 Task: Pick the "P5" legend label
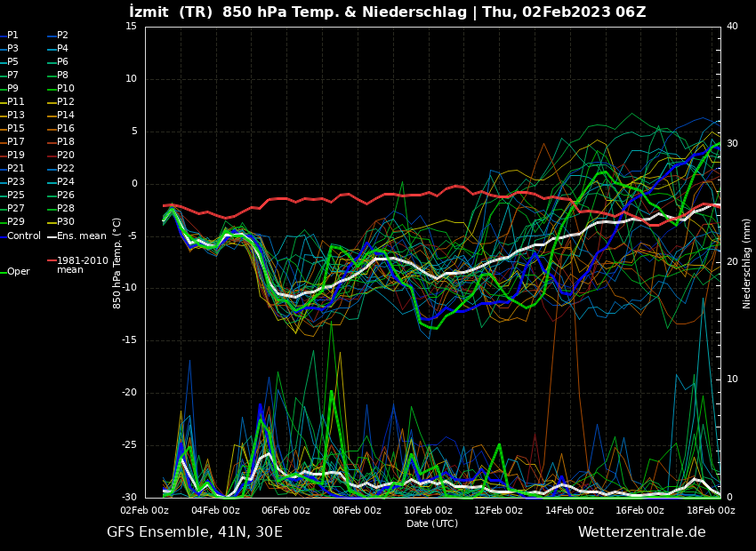[x=12, y=61]
